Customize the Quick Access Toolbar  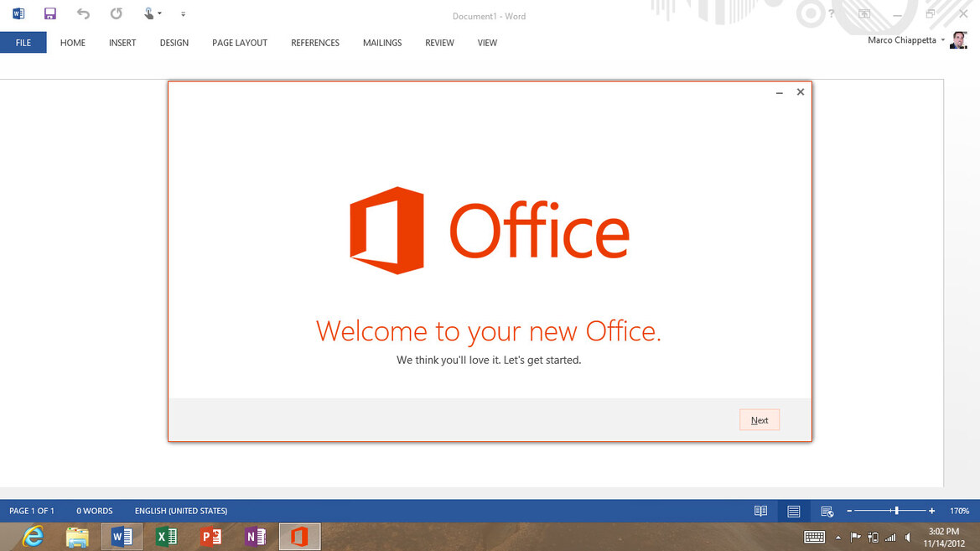click(x=183, y=13)
